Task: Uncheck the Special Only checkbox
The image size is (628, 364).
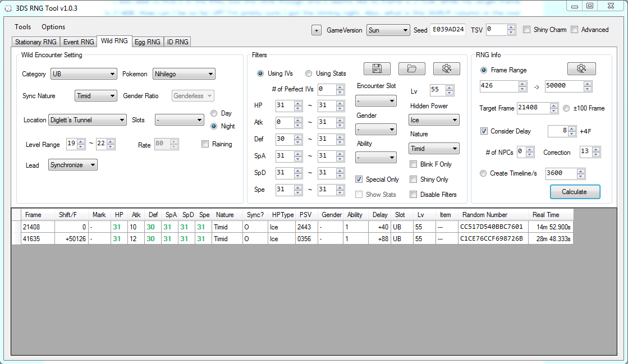Action: click(359, 179)
